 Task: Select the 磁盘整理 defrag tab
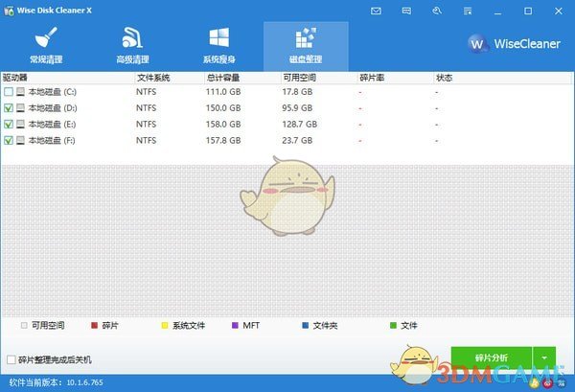coord(306,46)
